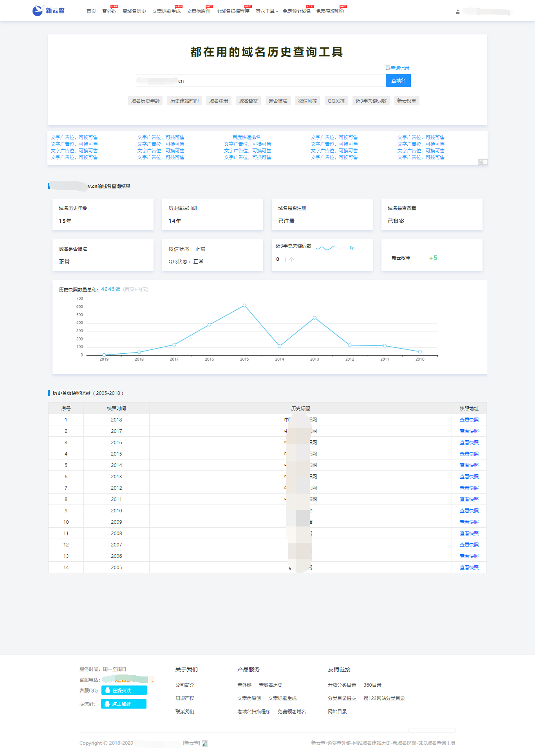This screenshot has height=756, width=535.
Task: Click the 查询记录 history icon
Action: [388, 68]
